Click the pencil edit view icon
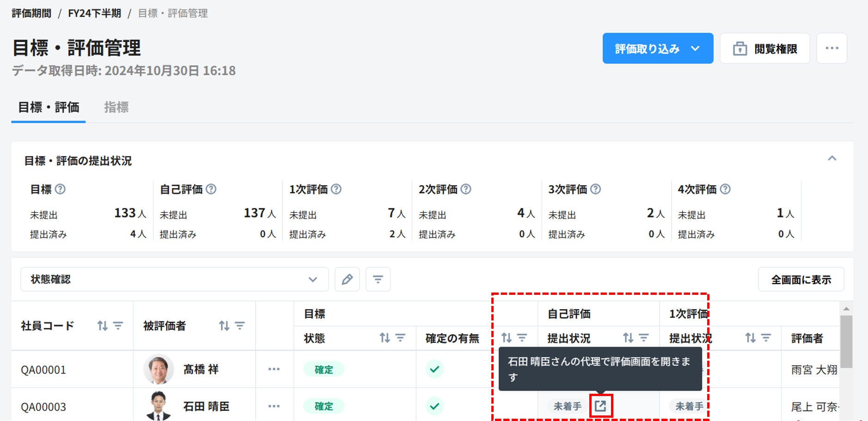The image size is (868, 421). click(347, 279)
